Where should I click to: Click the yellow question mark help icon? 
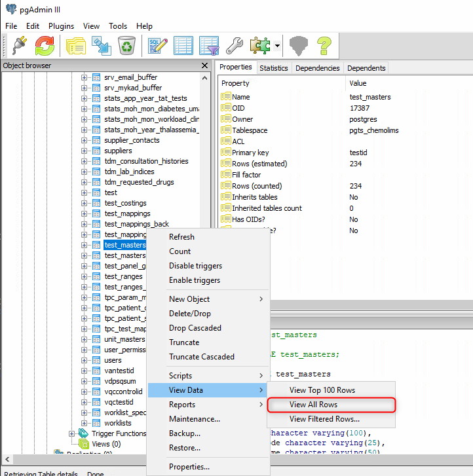coord(324,46)
